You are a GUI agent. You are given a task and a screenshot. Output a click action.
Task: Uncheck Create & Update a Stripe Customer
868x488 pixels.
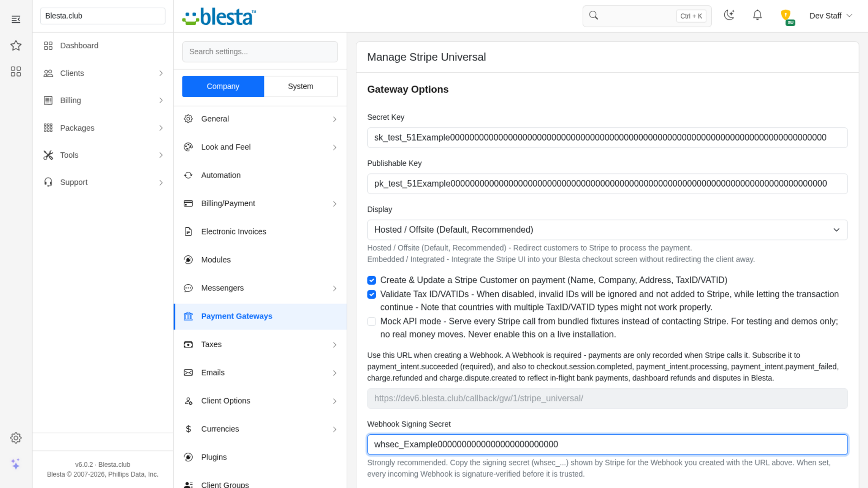372,280
